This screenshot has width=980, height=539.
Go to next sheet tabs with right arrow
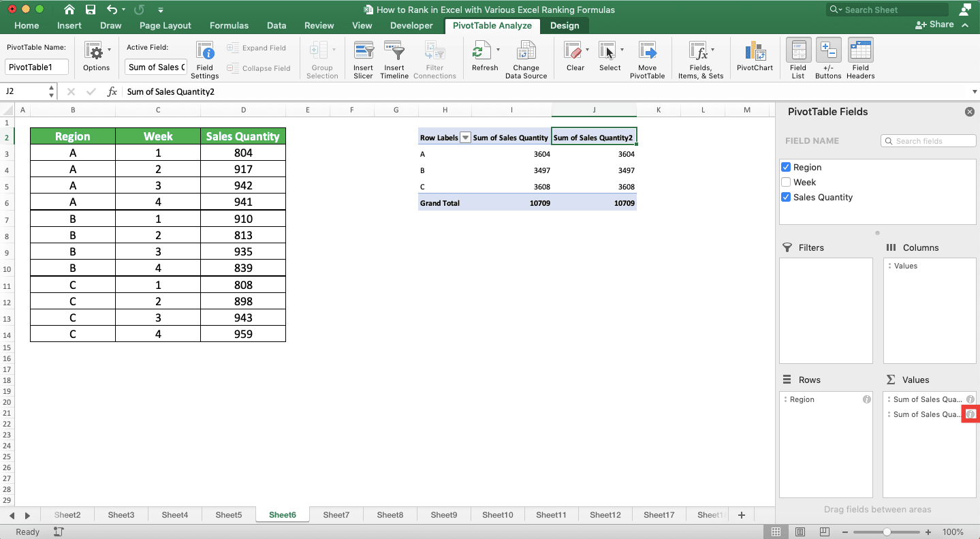[x=27, y=515]
